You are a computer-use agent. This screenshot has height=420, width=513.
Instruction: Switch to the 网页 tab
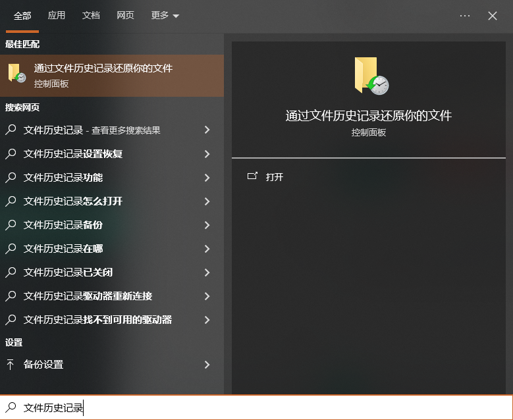pyautogui.click(x=125, y=15)
